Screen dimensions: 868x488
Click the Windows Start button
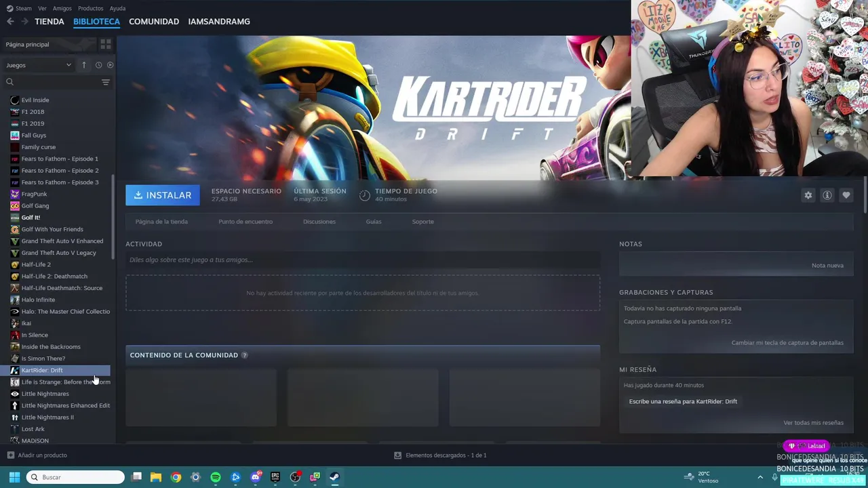pos(14,477)
